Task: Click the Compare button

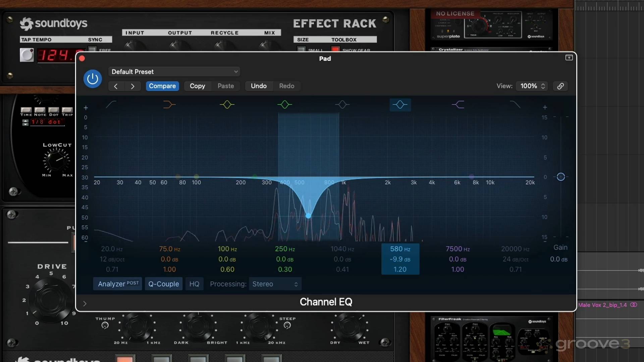Action: [162, 86]
